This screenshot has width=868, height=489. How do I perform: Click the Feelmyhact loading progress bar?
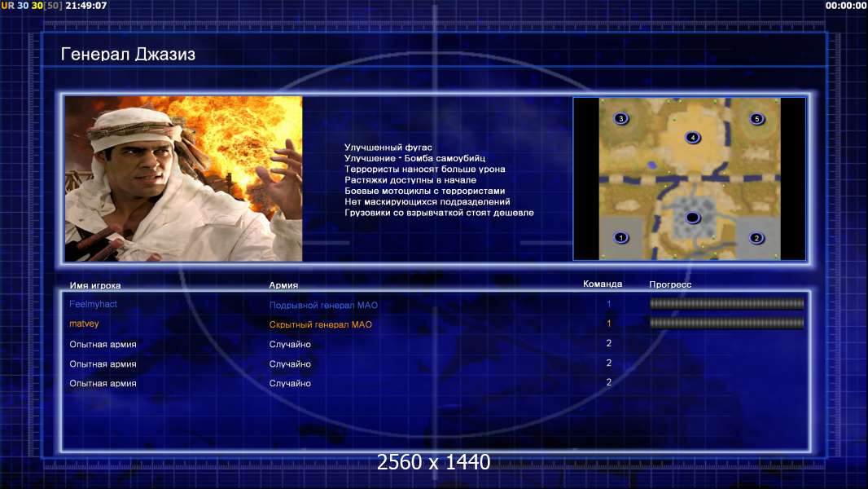click(x=727, y=303)
